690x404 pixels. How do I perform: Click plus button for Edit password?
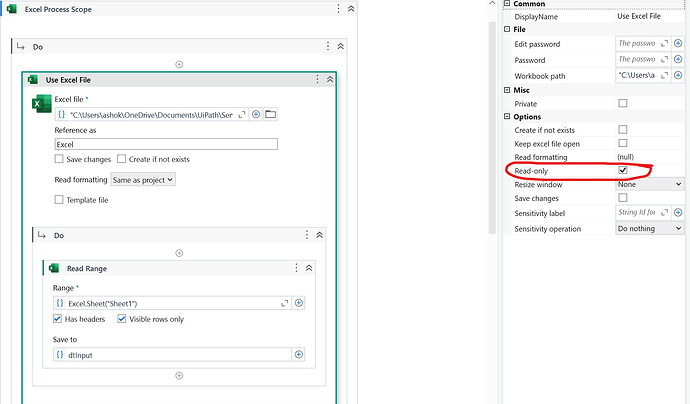(x=678, y=44)
